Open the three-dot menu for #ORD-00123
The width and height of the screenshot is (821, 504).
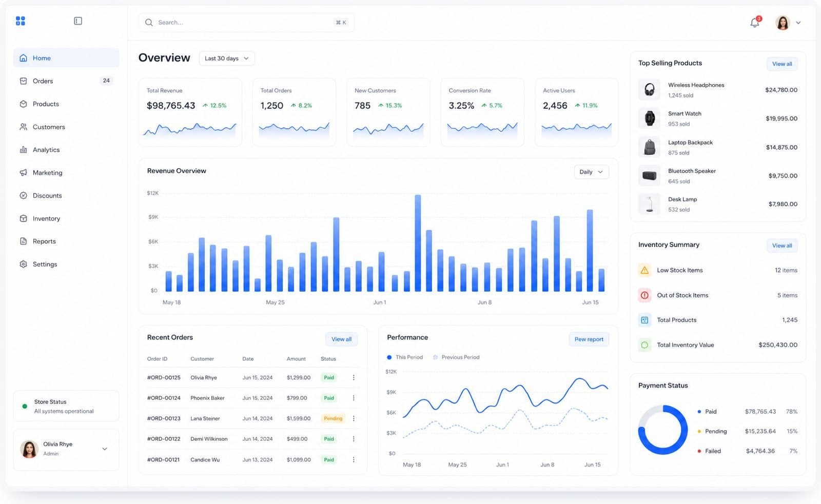pyautogui.click(x=354, y=418)
